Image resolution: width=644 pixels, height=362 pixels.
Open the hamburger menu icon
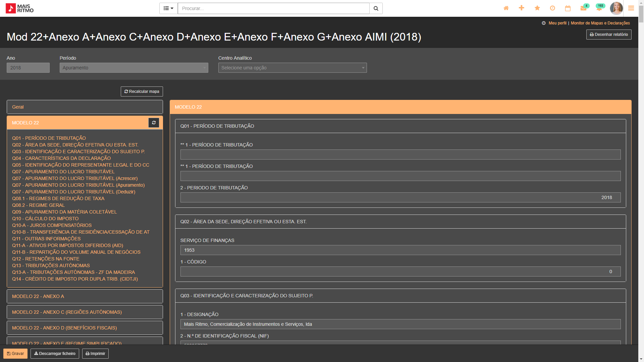631,8
